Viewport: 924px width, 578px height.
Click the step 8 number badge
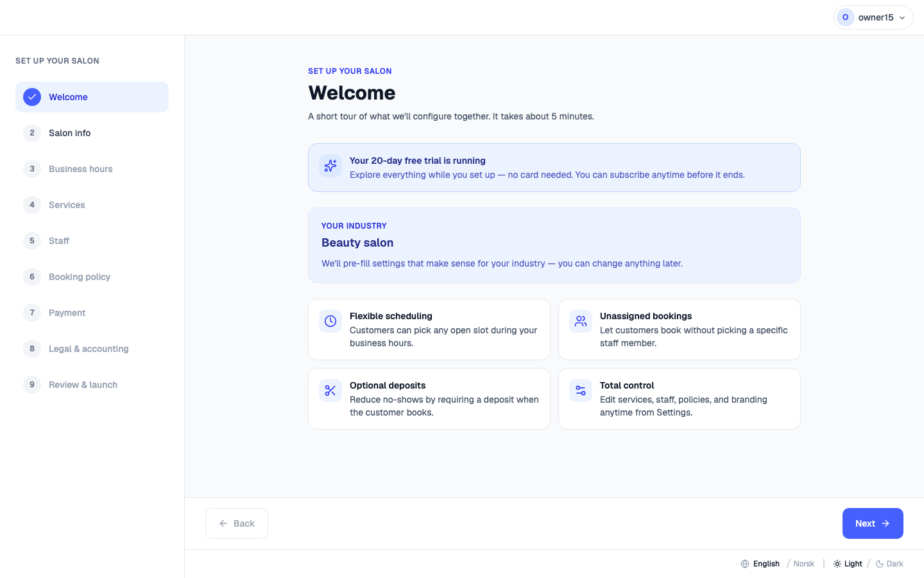[32, 349]
